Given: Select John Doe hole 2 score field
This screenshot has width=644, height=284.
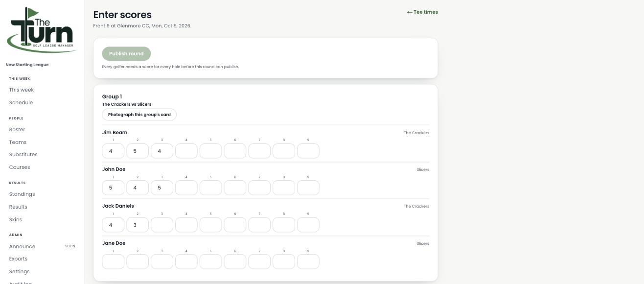Looking at the screenshot, I should pyautogui.click(x=138, y=188).
